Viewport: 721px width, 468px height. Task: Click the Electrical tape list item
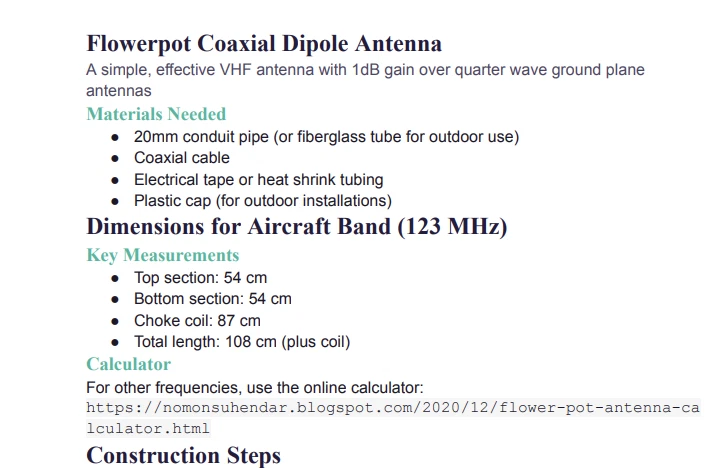coord(258,179)
